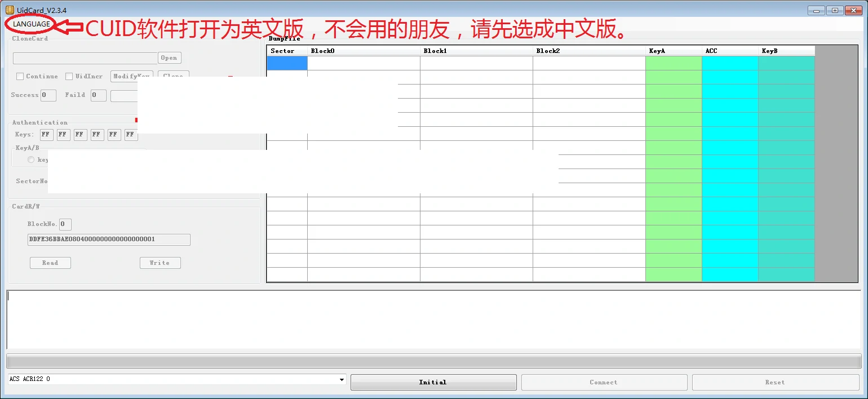The height and width of the screenshot is (399, 868).
Task: Click the hex block data input field
Action: tap(109, 240)
